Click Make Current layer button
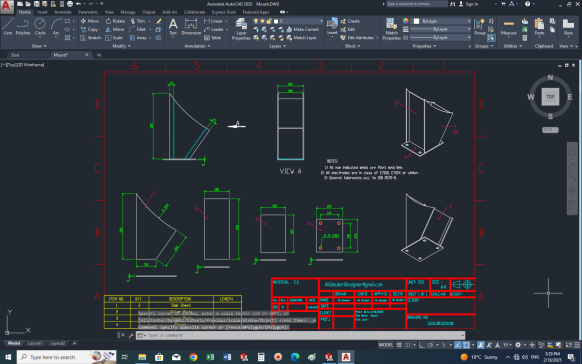582x364 pixels. [302, 29]
